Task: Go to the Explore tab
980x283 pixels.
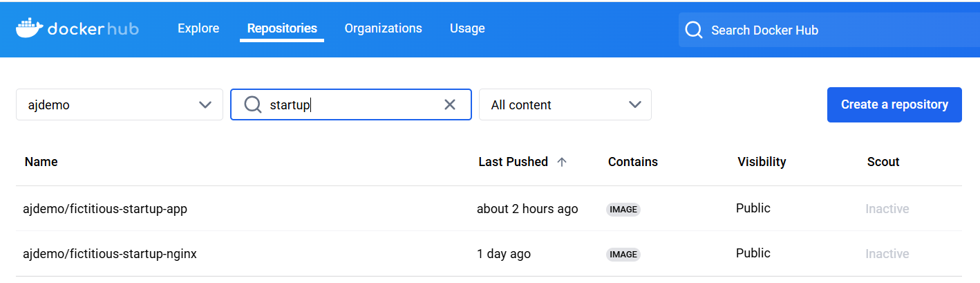Action: (198, 28)
